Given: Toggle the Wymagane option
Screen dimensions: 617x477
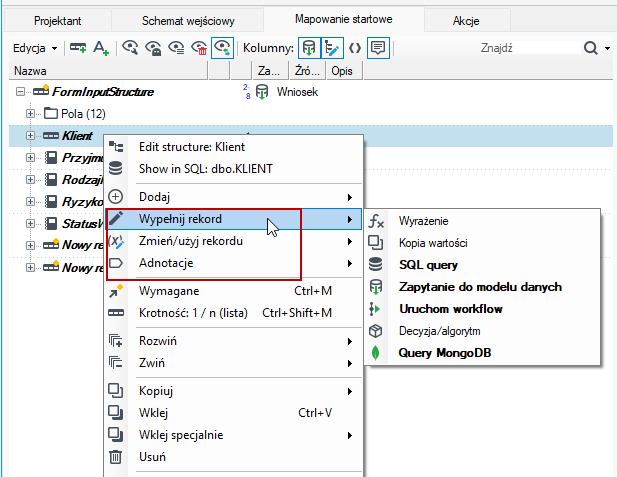Looking at the screenshot, I should (234, 291).
